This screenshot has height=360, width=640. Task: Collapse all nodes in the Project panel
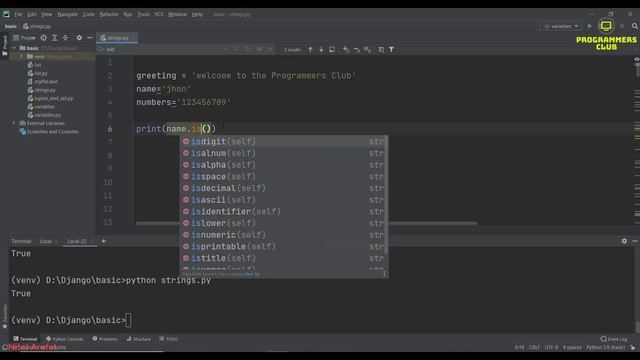tap(65, 38)
